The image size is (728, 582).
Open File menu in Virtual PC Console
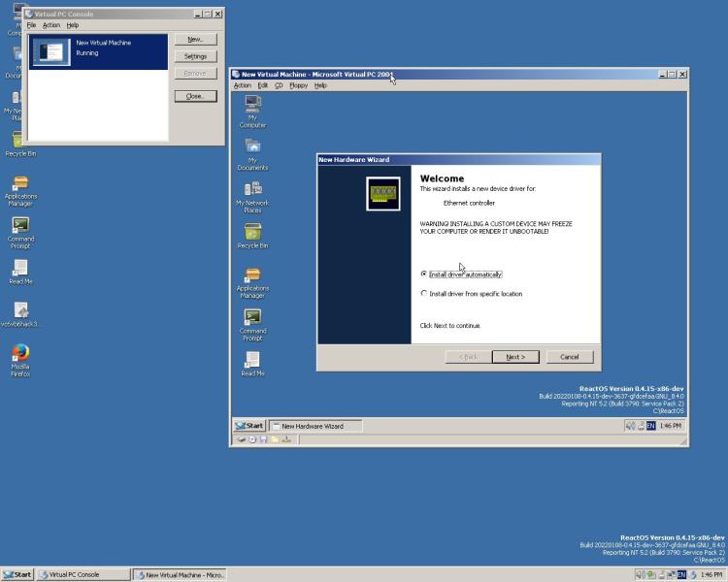coord(32,25)
